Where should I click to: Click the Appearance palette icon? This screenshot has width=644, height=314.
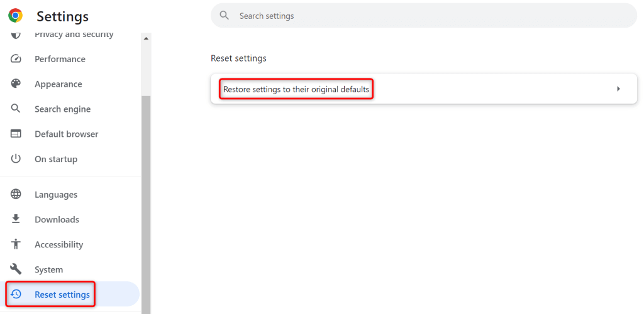tap(16, 84)
